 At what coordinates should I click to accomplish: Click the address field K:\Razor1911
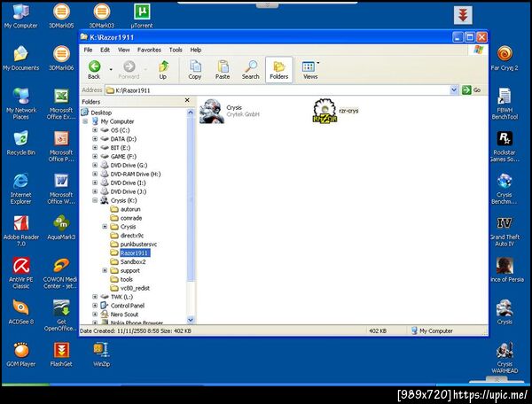click(278, 90)
